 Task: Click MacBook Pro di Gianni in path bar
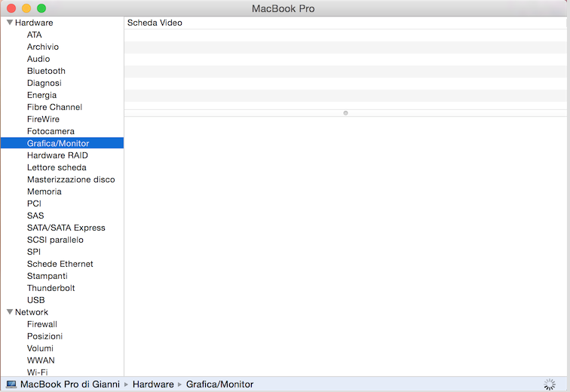click(x=70, y=384)
